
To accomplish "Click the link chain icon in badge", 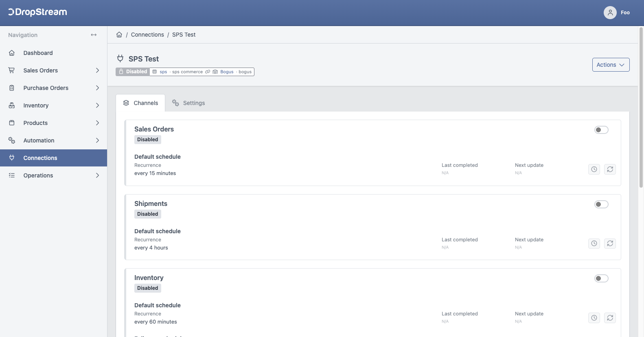I will (208, 72).
